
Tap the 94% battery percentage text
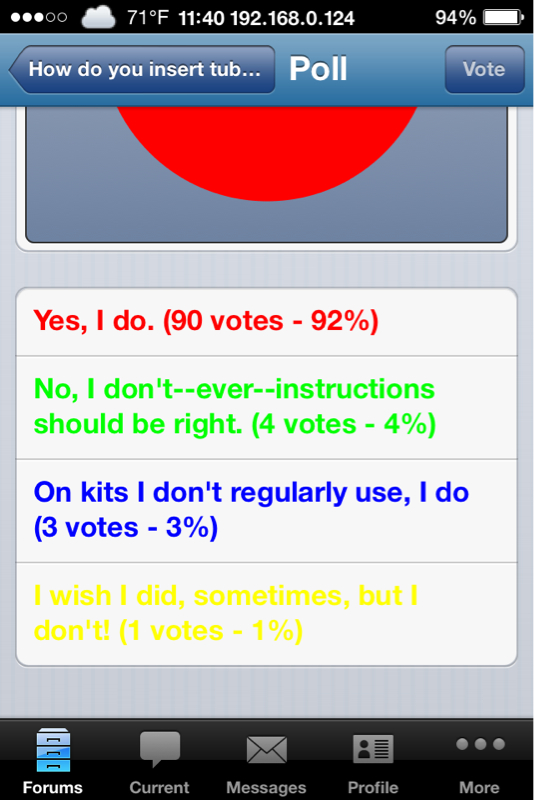[455, 18]
